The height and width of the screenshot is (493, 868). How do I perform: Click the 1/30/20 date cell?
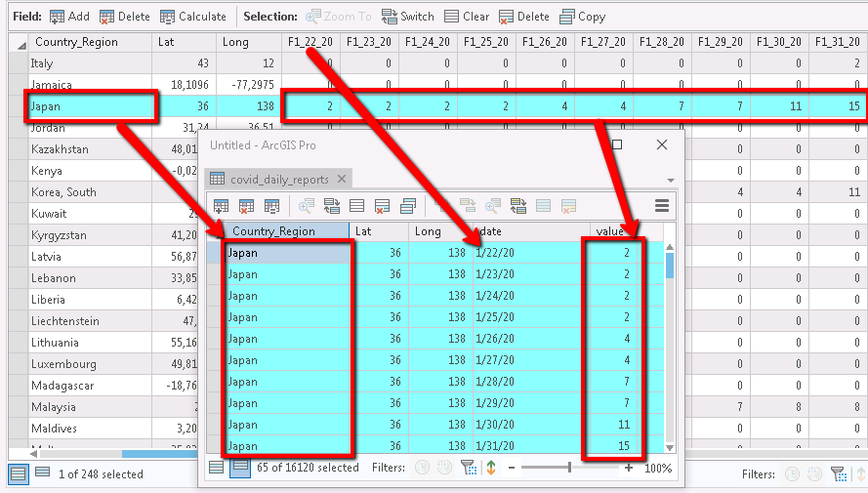(530, 425)
